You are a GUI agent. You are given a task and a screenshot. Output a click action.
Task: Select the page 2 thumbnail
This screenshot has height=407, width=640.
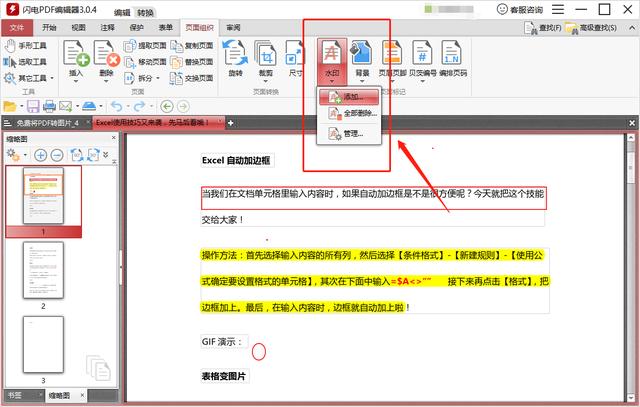click(x=43, y=272)
